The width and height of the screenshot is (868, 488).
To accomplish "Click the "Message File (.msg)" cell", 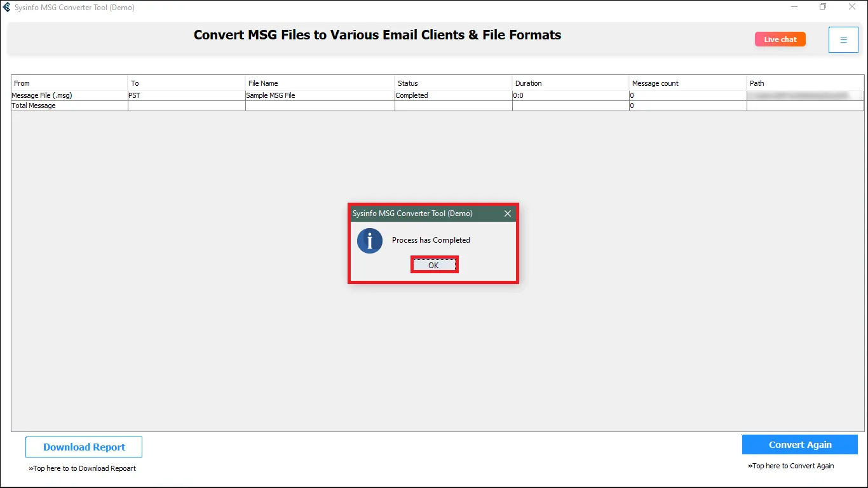I will pyautogui.click(x=69, y=95).
